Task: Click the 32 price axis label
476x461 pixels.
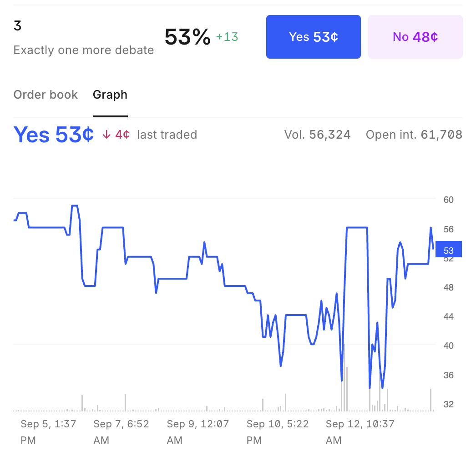Action: tap(448, 404)
